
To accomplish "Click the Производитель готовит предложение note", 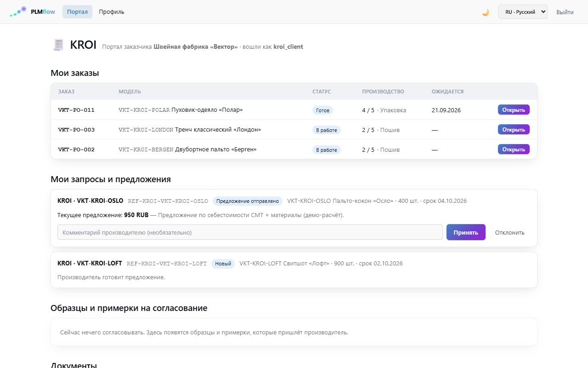I will (x=111, y=277).
